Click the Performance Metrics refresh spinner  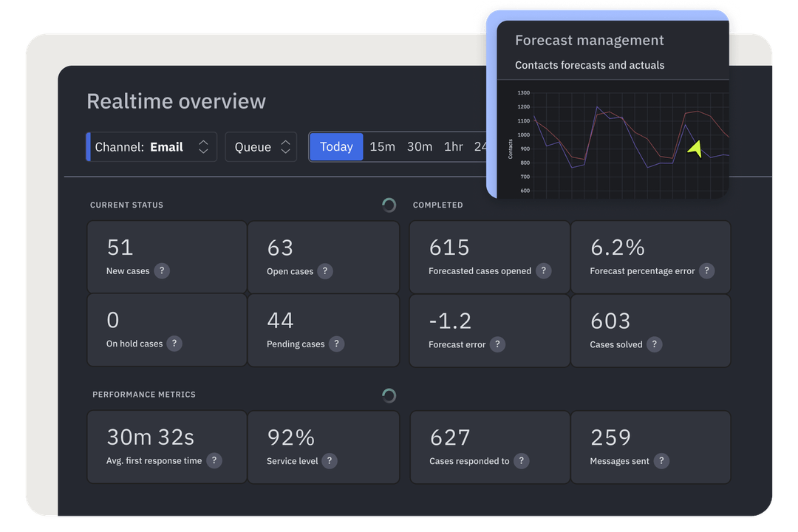pos(389,395)
